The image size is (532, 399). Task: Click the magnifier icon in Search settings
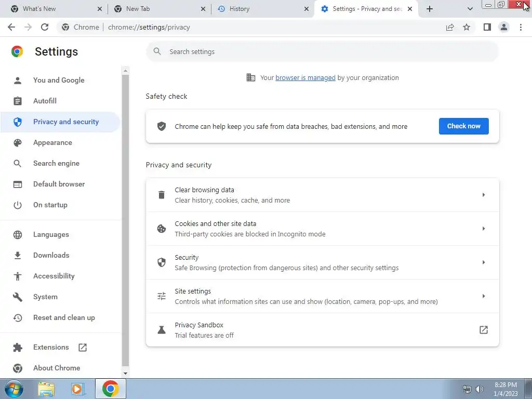coord(157,51)
